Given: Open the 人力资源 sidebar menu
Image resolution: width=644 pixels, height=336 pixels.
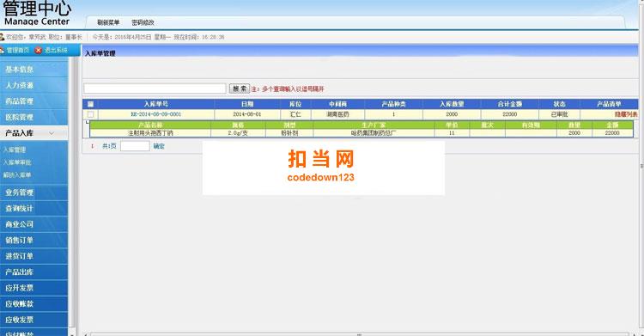Looking at the screenshot, I should [x=33, y=86].
